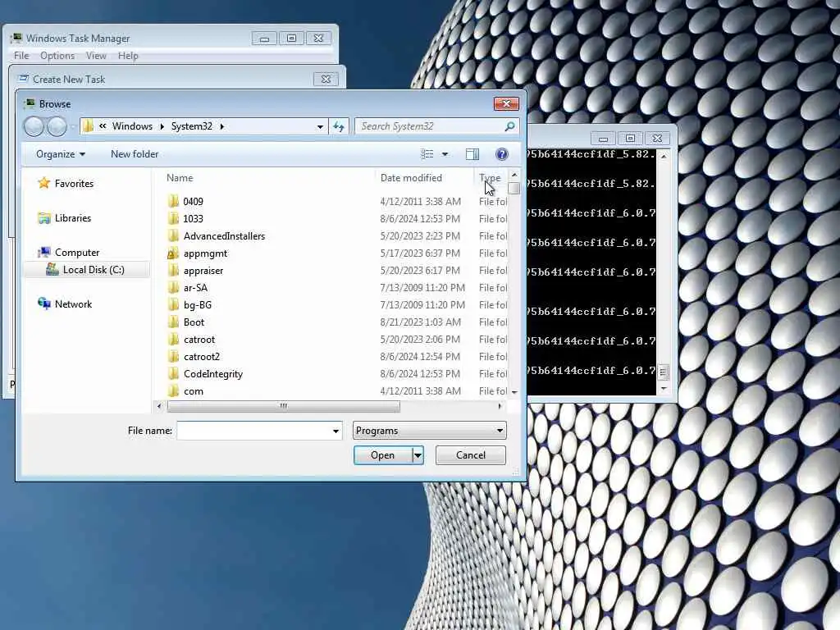Viewport: 840px width, 630px height.
Task: Click the search magnifier icon
Action: 509,126
